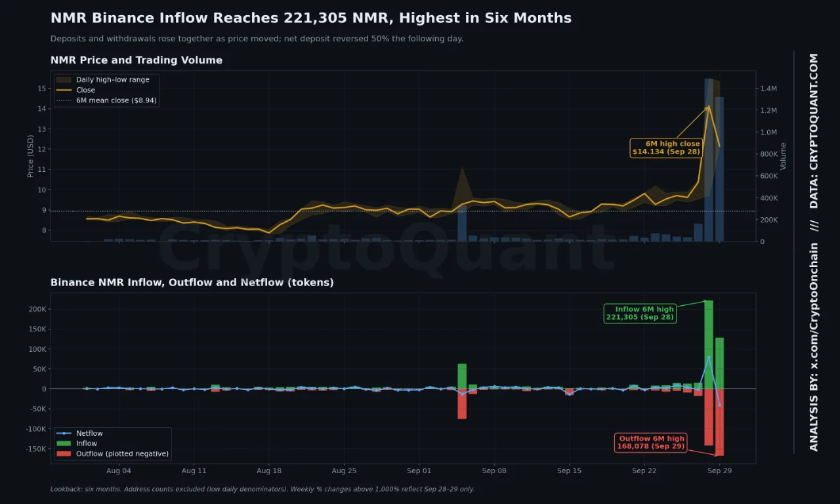Click the 'Aug 11' date axis label
Viewport: 840px width, 504px height.
(x=194, y=471)
